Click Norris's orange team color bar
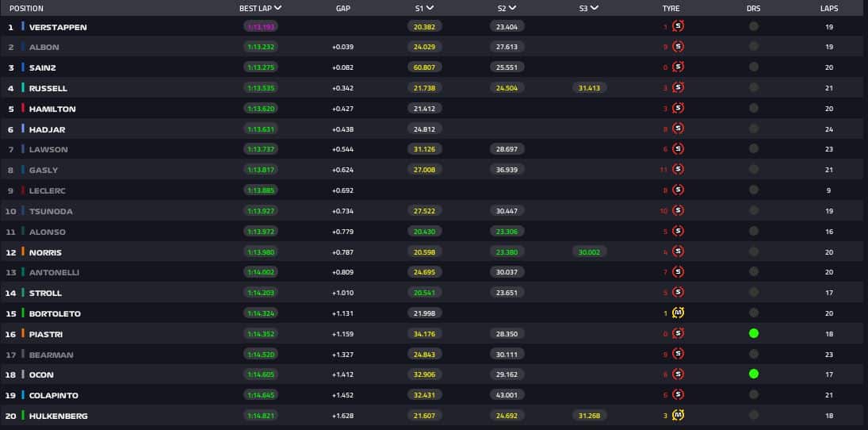 point(23,251)
